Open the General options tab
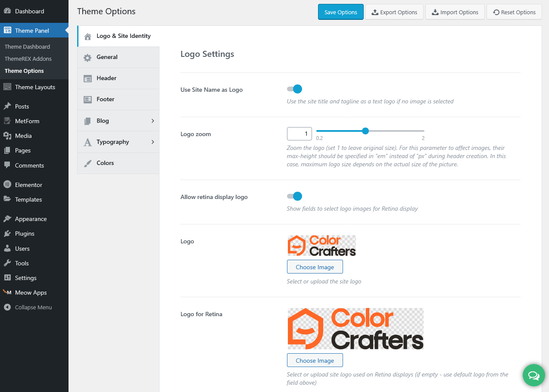 pyautogui.click(x=119, y=57)
